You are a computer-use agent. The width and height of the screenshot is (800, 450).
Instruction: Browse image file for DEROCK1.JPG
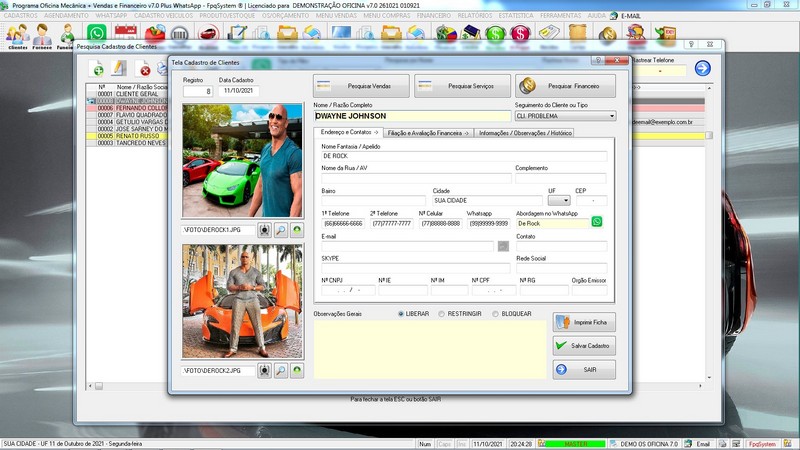click(281, 230)
